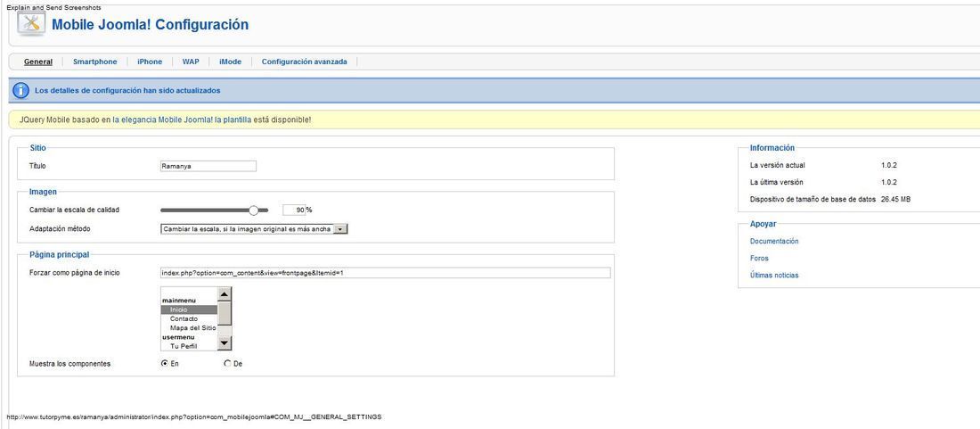Click the 'Mobile Joomla! Configuración' heading
The width and height of the screenshot is (980, 429).
click(150, 25)
